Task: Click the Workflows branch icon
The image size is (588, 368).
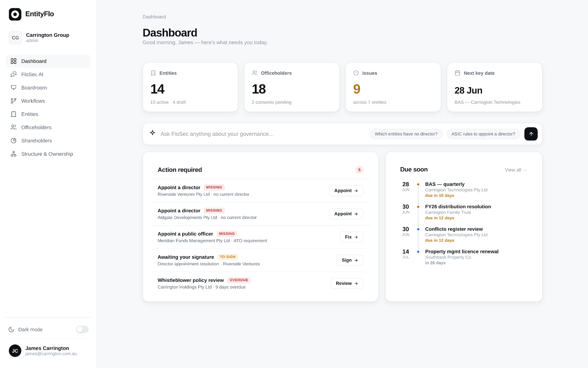Action: [x=13, y=101]
